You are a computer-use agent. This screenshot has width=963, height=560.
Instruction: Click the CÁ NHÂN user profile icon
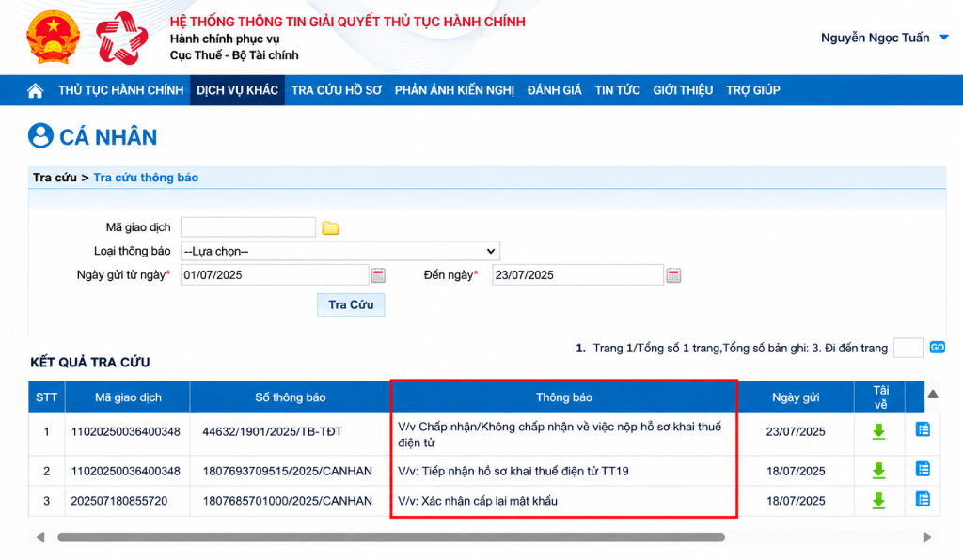click(x=40, y=135)
